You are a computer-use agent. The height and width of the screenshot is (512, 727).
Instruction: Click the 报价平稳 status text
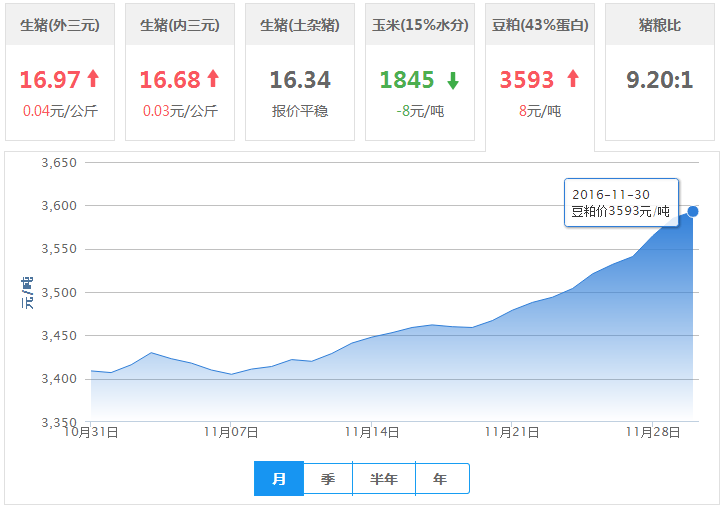[300, 111]
